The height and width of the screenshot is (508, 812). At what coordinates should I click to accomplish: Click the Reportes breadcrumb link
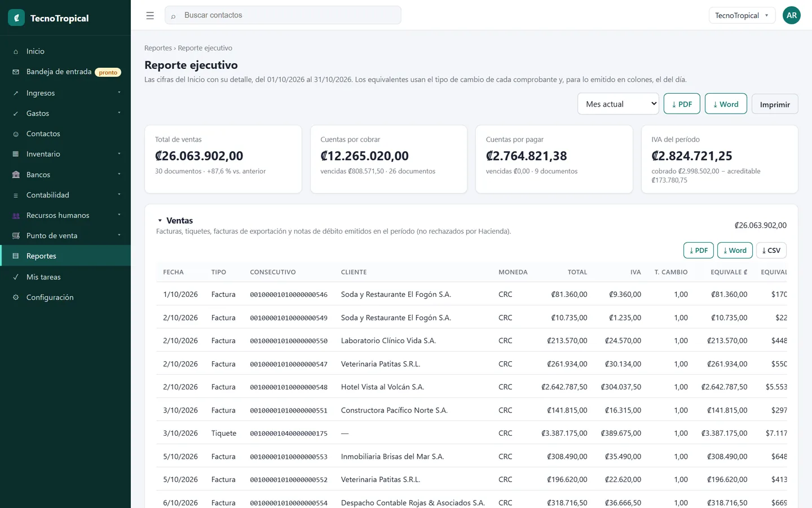(158, 48)
